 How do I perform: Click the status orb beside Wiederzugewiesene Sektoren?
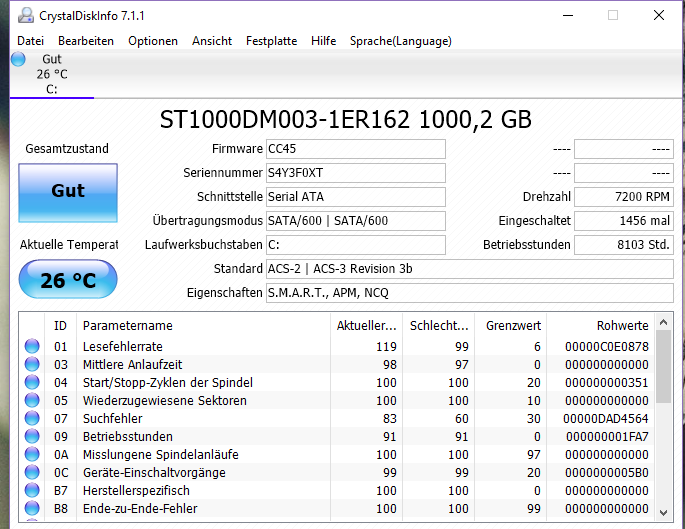(x=32, y=400)
